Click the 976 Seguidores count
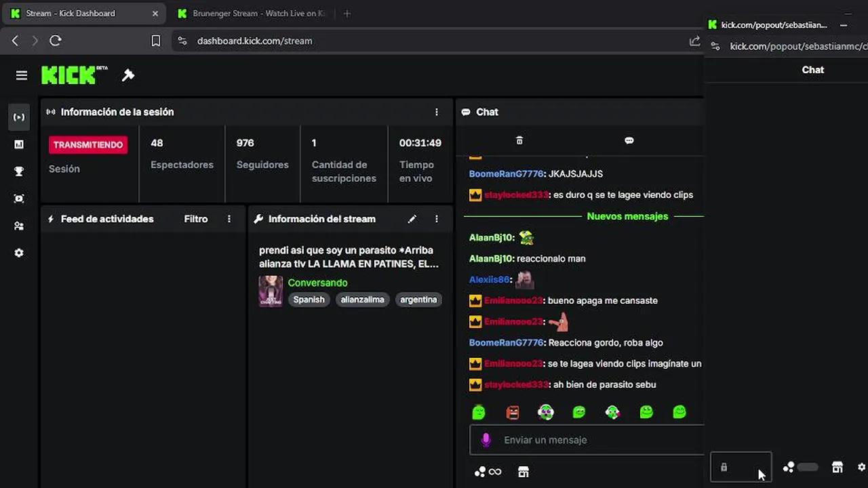This screenshot has height=488, width=868. click(245, 143)
